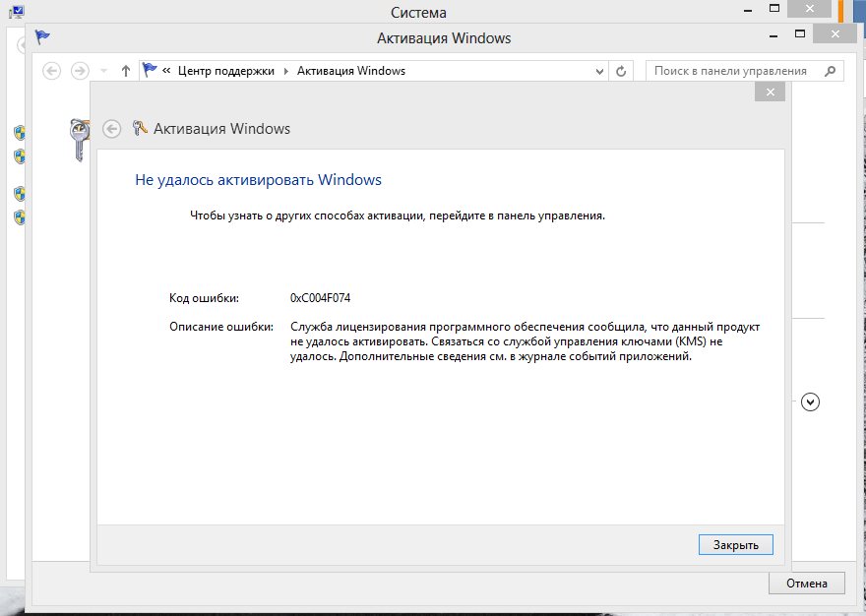
Task: Click the Отмена button behind the dialog
Action: point(806,584)
